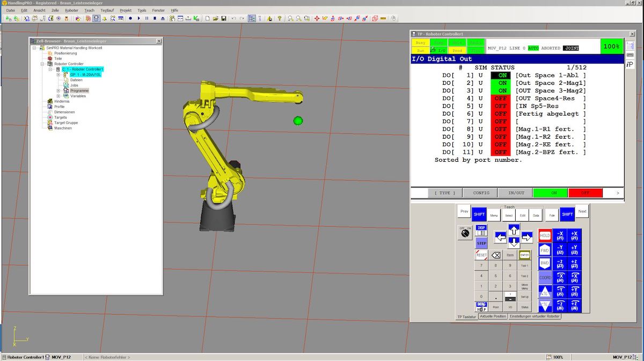
Task: Click the RESET key on the keypad
Action: click(481, 255)
